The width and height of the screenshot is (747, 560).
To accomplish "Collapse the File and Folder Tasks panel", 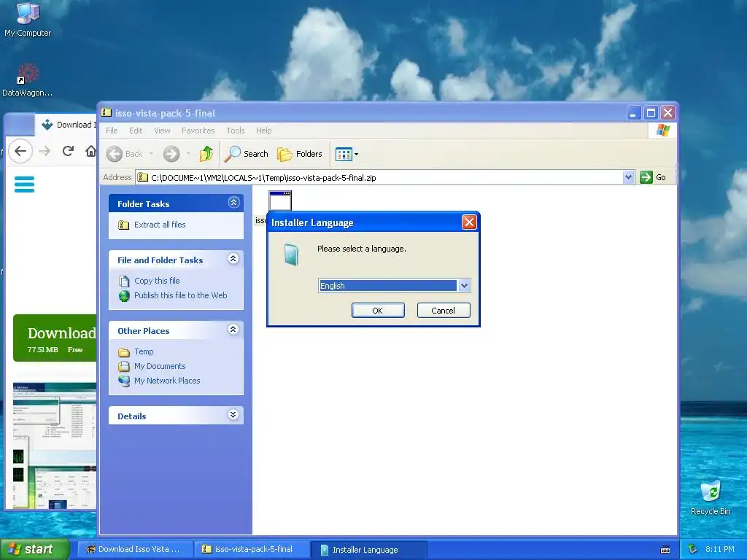I will click(233, 259).
